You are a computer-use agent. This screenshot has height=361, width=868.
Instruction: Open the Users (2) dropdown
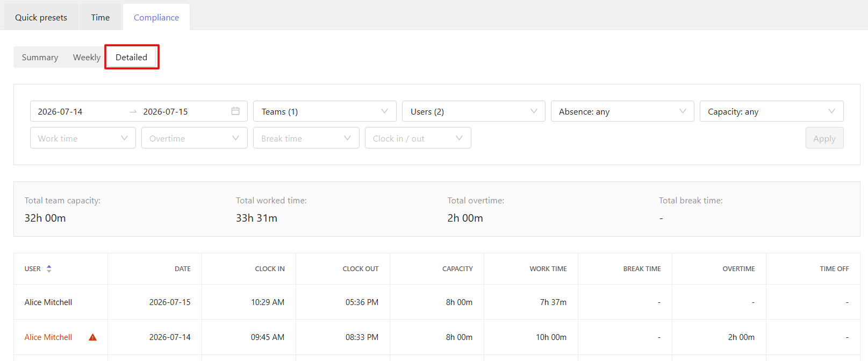click(474, 111)
